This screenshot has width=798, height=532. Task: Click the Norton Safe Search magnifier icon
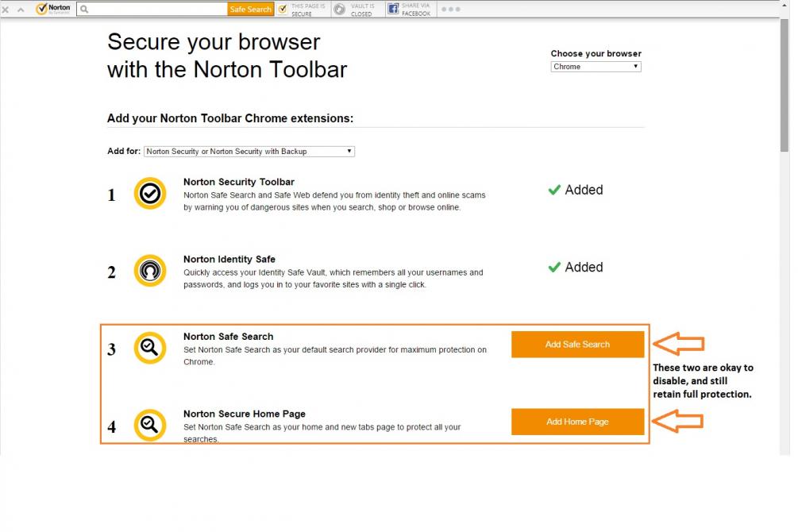(x=149, y=347)
